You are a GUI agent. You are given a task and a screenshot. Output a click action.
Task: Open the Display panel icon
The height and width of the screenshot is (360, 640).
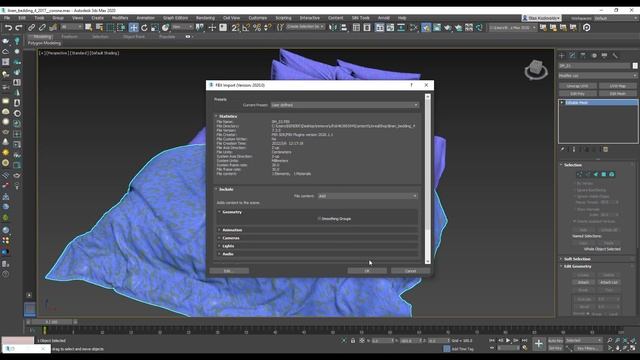[604, 56]
